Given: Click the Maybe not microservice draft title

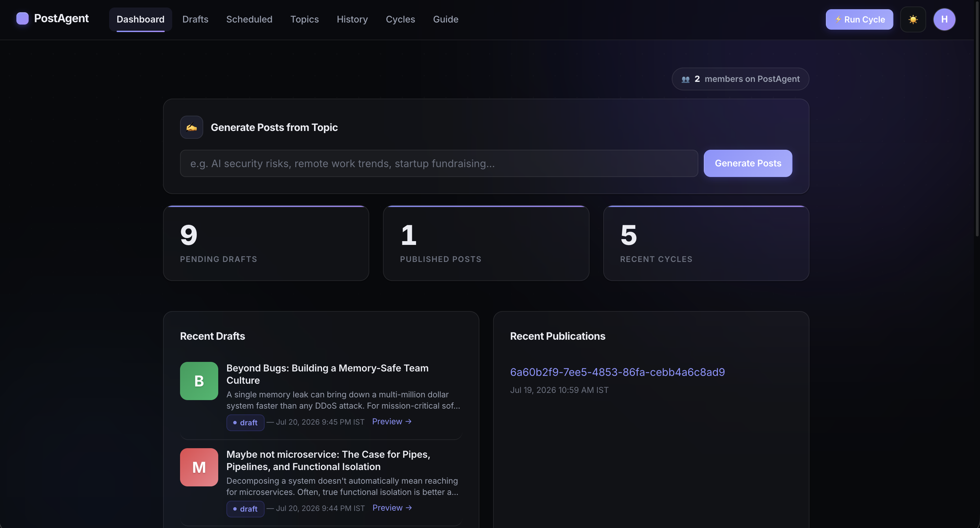Looking at the screenshot, I should [x=328, y=460].
